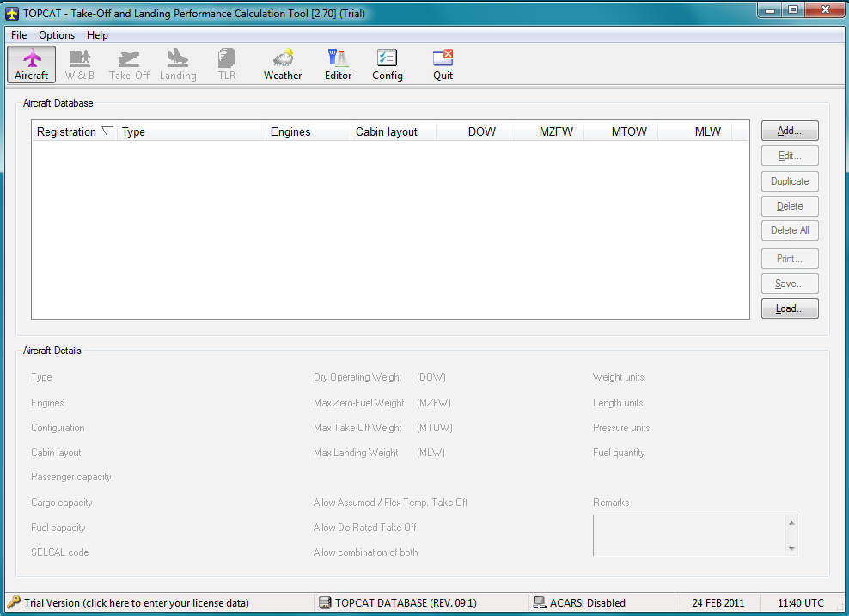
Task: Open the Weather toolbar icon
Action: (283, 64)
